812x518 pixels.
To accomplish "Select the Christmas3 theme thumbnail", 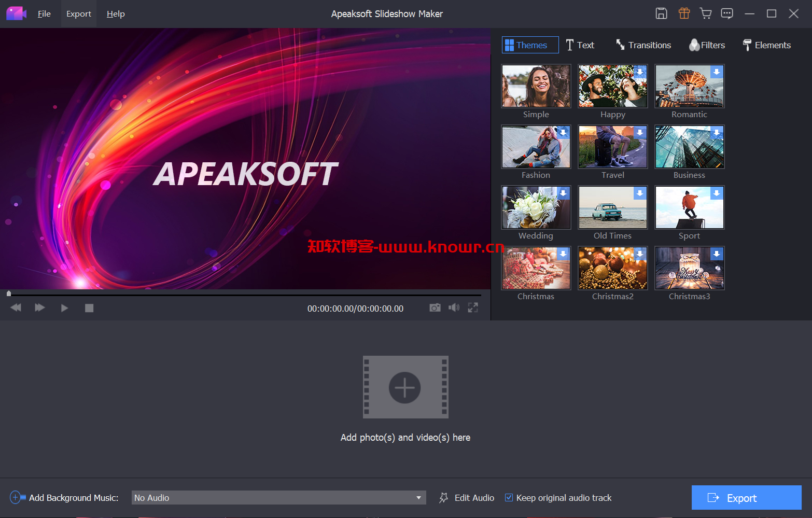I will pyautogui.click(x=690, y=268).
